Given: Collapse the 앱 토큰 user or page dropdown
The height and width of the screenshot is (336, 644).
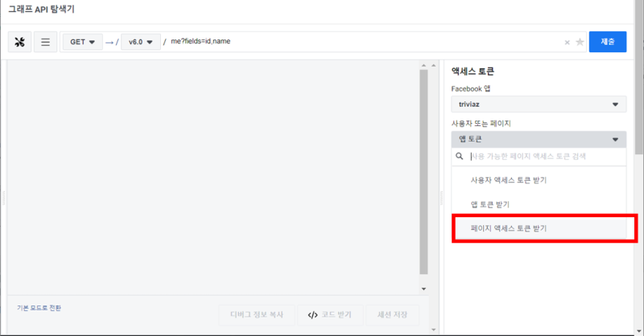Looking at the screenshot, I should click(x=539, y=140).
